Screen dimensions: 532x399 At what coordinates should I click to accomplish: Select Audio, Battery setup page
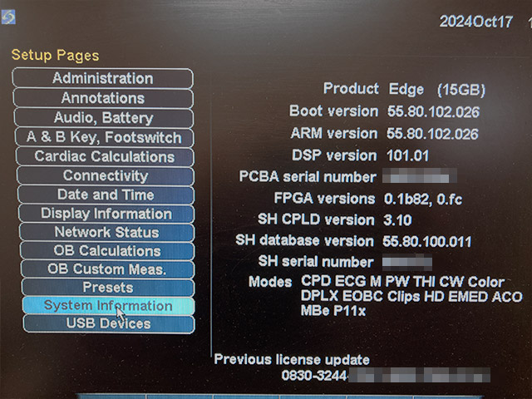103,118
